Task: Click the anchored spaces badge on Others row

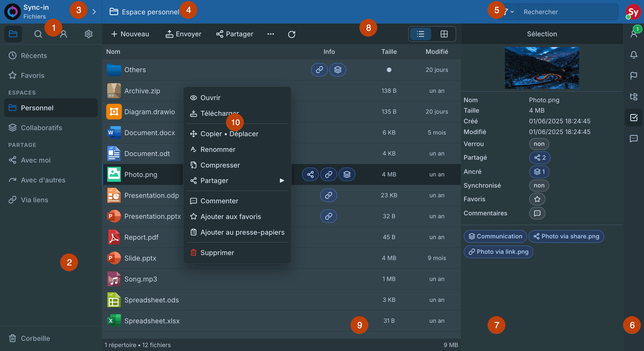Action: [338, 70]
